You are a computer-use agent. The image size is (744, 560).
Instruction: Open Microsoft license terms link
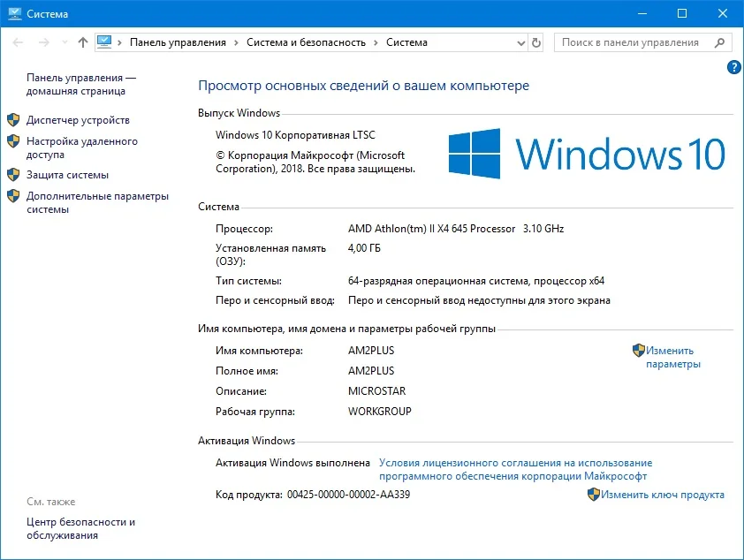tap(515, 469)
